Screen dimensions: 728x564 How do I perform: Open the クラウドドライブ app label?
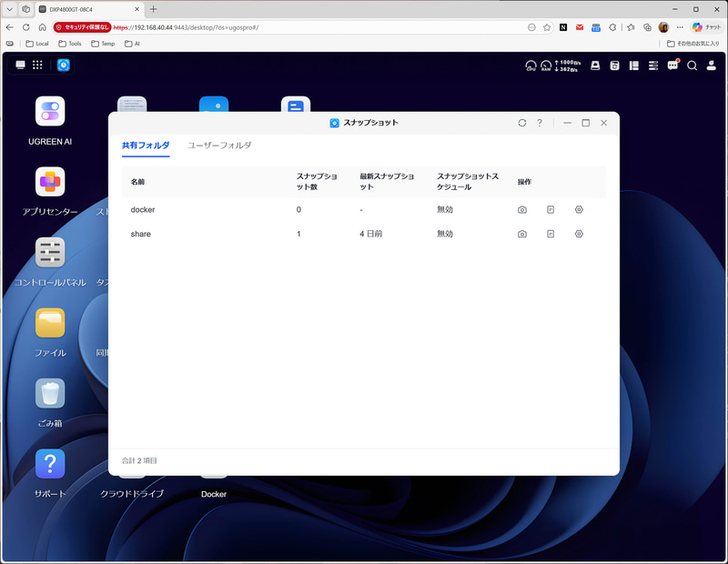(132, 494)
